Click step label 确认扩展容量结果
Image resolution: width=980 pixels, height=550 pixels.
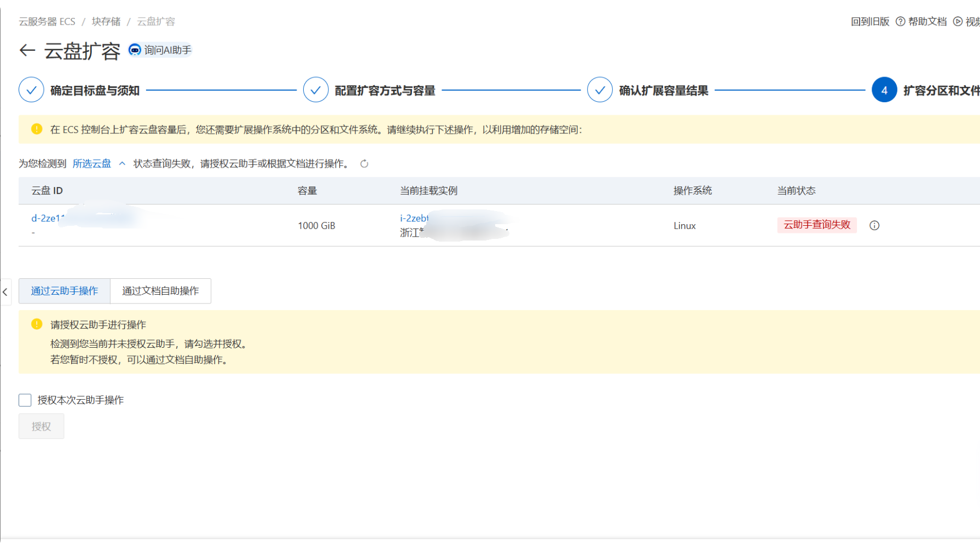point(664,90)
